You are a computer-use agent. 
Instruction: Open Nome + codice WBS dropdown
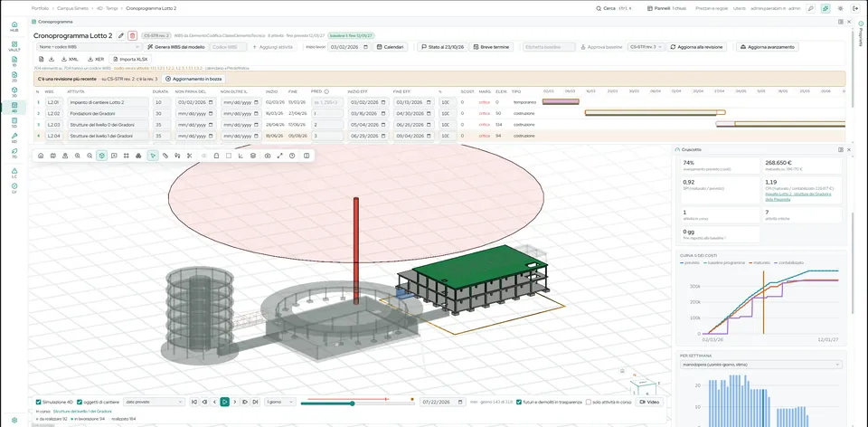click(89, 47)
